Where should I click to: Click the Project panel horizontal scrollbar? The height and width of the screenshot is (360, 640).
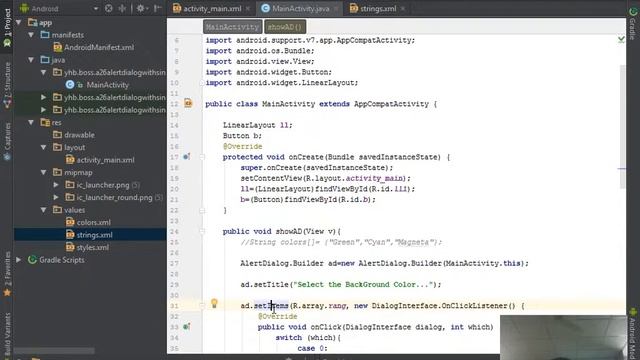(x=54, y=350)
